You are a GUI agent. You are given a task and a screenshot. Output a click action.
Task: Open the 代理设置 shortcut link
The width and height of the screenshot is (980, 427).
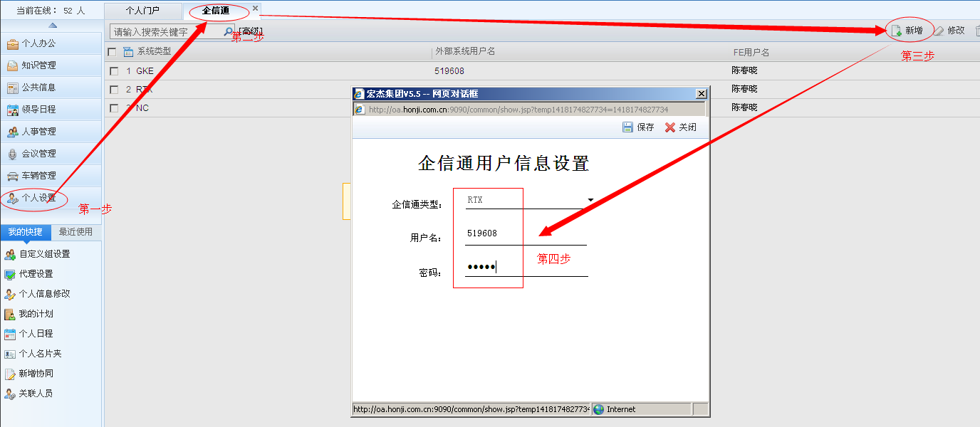click(36, 274)
